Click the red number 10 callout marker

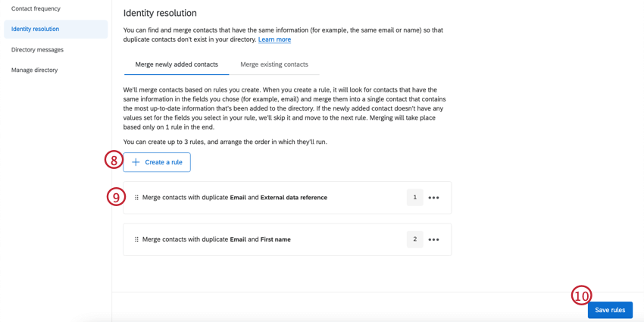tap(581, 295)
